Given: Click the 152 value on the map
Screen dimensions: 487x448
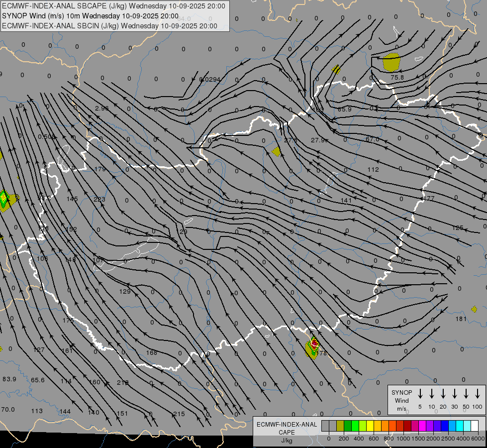Looking at the screenshot, I should click(72, 229).
